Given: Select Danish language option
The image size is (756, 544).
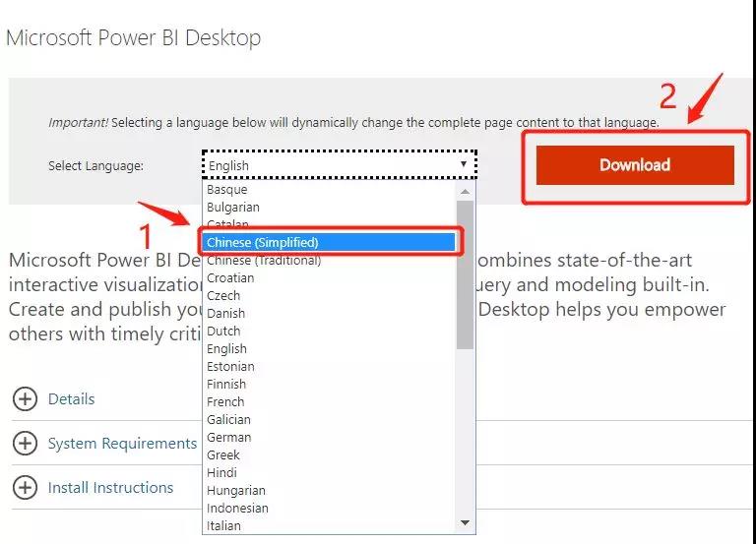Looking at the screenshot, I should (330, 313).
